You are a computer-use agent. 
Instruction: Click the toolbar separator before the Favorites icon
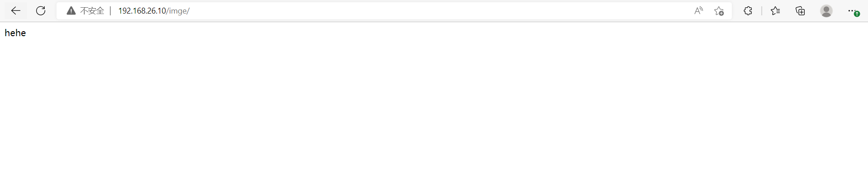762,11
